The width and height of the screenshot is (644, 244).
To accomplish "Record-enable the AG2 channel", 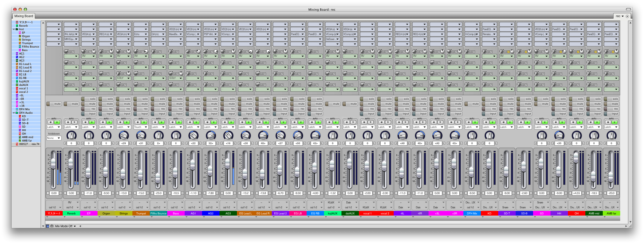I will tap(211, 109).
